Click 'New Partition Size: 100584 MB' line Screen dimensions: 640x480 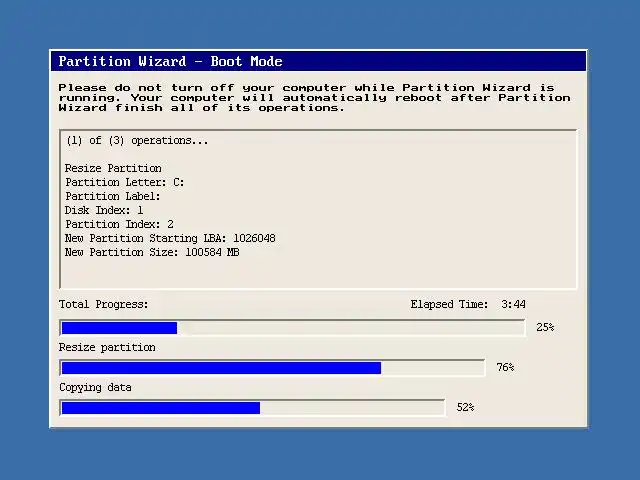152,252
